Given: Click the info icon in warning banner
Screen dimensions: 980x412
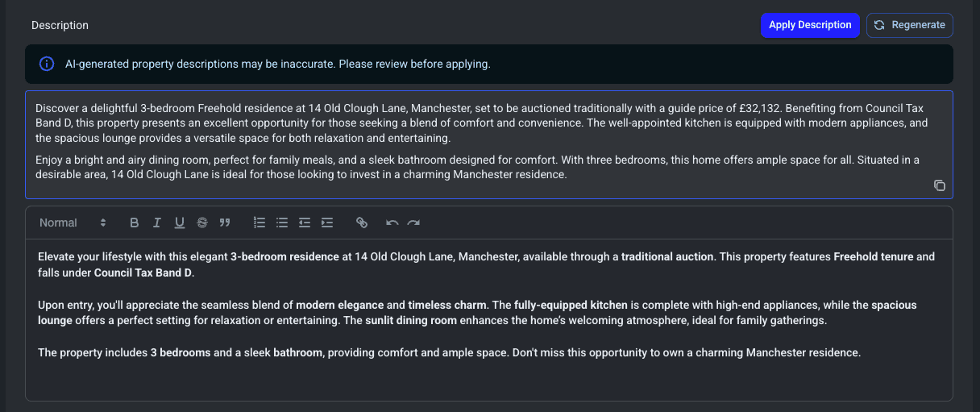Looking at the screenshot, I should click(47, 64).
